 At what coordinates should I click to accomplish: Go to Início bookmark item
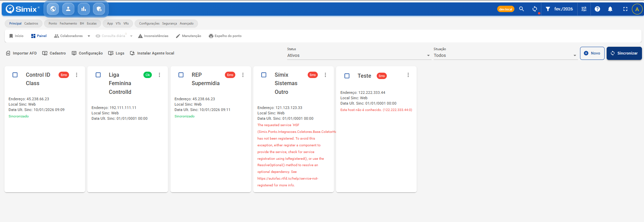[16, 36]
